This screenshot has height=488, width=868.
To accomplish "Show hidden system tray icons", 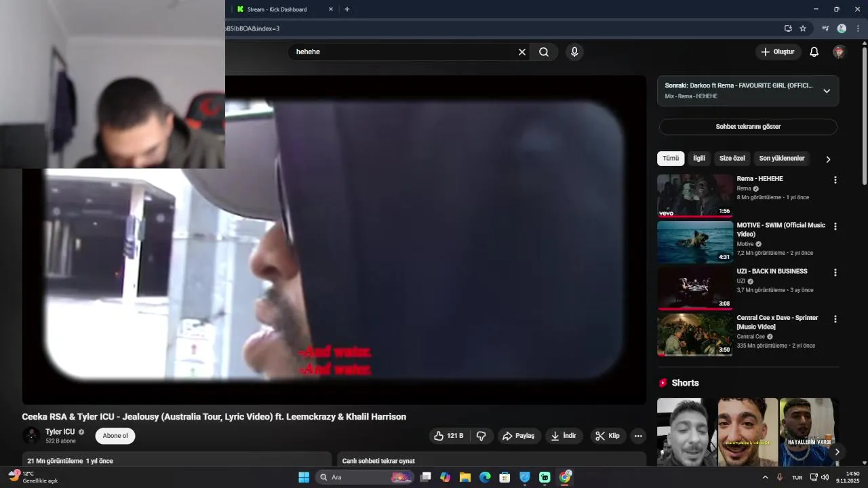I will coord(766,477).
